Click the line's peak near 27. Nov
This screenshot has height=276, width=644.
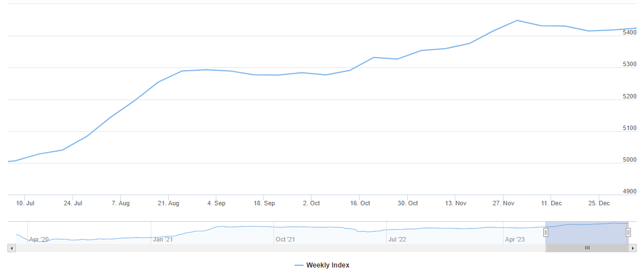[517, 20]
